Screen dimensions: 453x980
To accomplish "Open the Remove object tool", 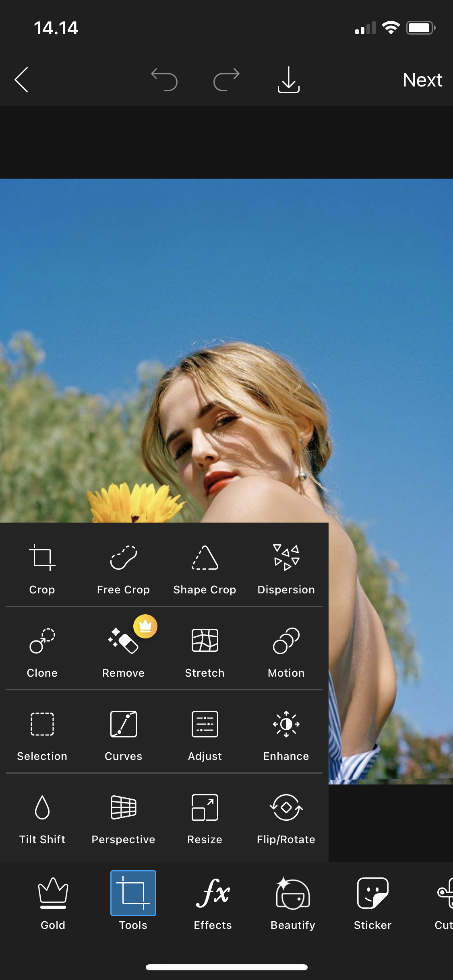I will 123,652.
